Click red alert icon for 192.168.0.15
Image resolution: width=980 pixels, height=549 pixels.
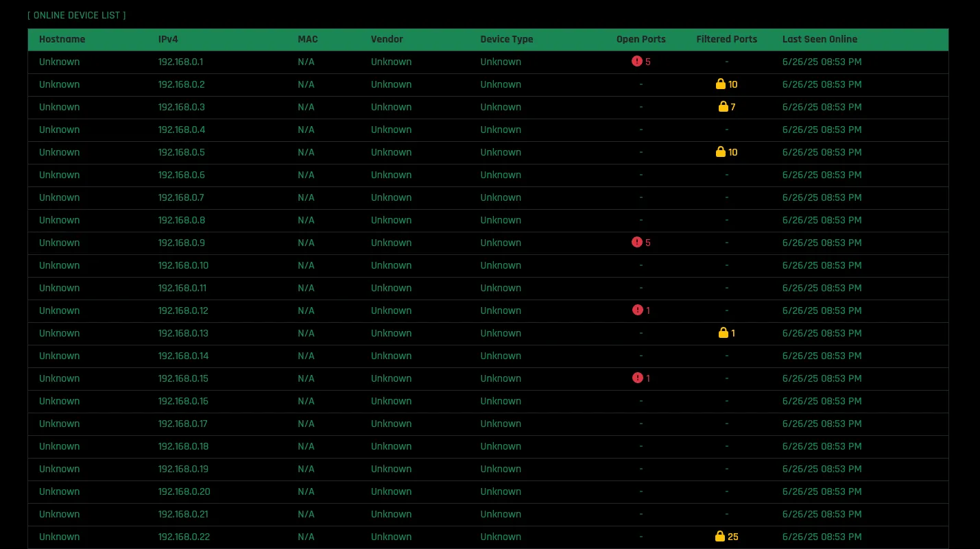637,378
